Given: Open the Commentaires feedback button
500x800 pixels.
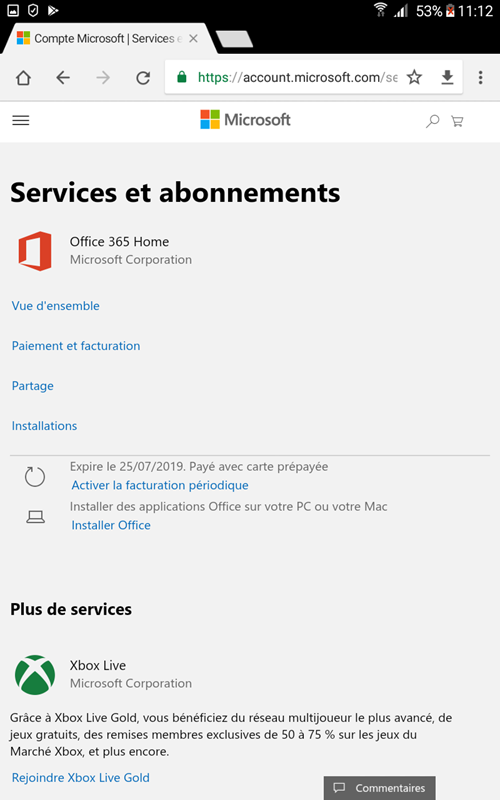Looking at the screenshot, I should coord(380,788).
